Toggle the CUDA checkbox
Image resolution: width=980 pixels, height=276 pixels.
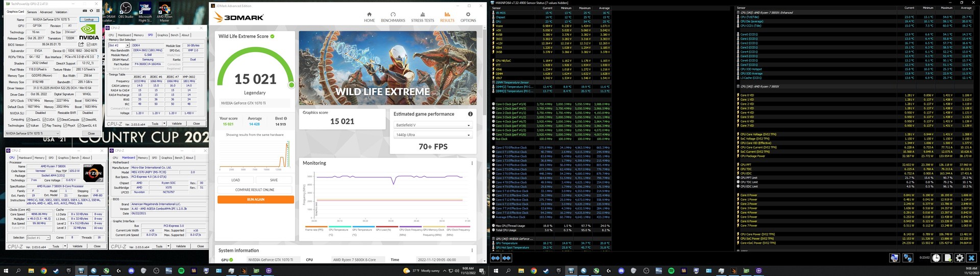tap(44, 120)
